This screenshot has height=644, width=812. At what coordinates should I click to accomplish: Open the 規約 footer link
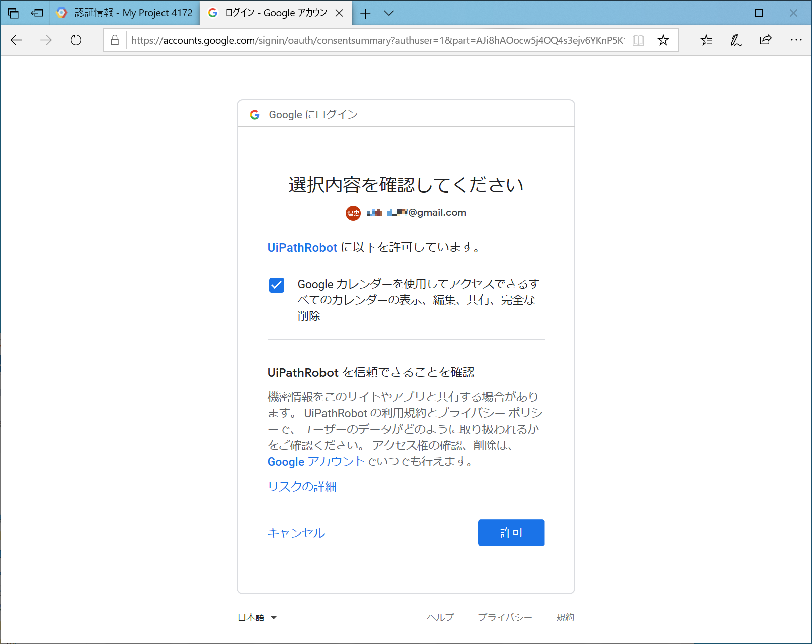pos(565,617)
